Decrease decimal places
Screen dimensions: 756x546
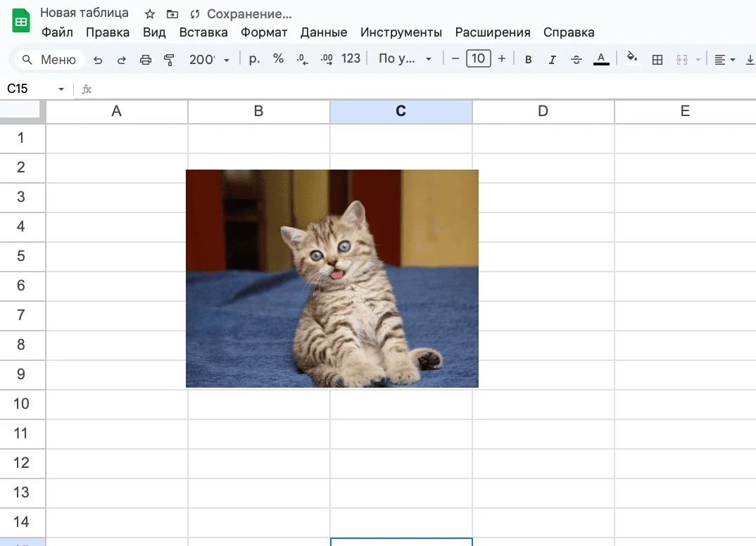[x=302, y=59]
